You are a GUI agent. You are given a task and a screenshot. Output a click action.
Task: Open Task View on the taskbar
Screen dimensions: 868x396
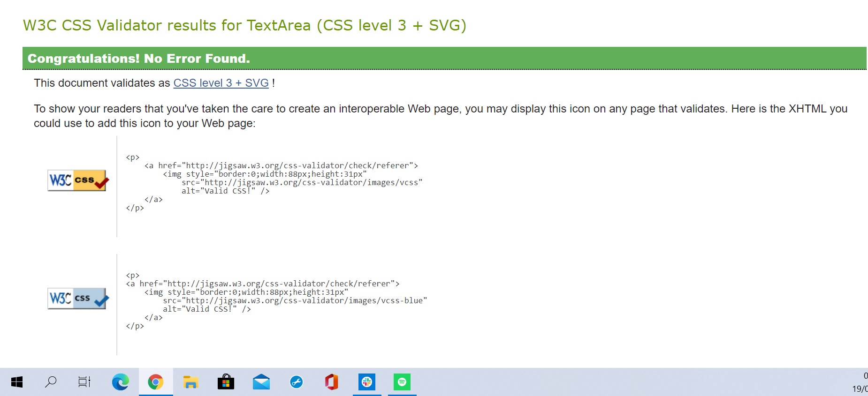(84, 382)
